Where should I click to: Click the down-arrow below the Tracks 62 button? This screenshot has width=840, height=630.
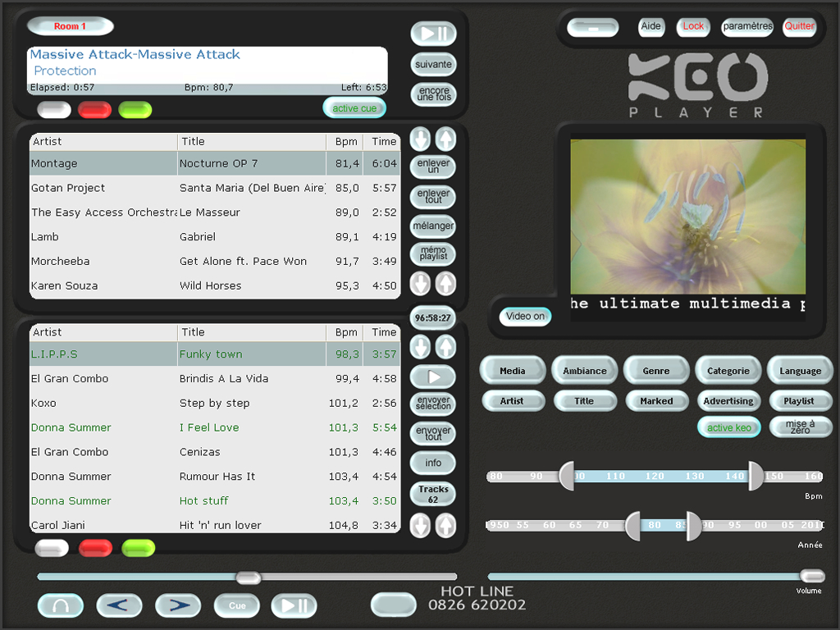421,526
